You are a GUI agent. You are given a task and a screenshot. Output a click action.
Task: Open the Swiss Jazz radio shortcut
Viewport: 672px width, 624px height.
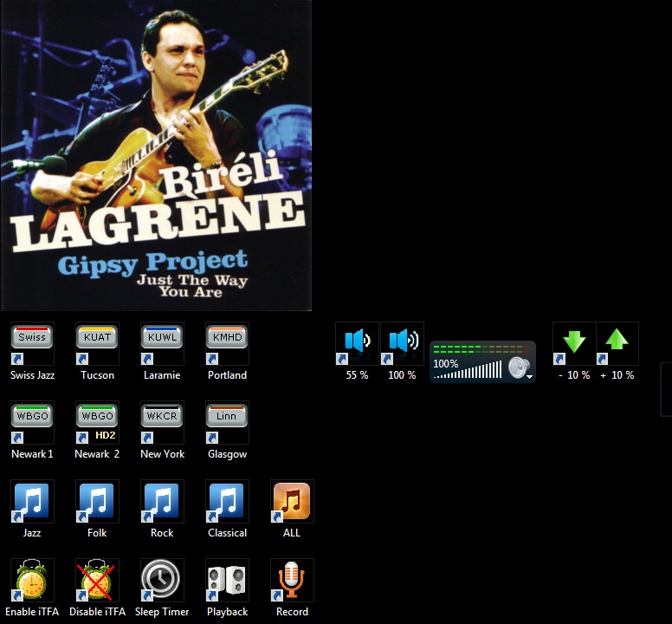[x=32, y=343]
